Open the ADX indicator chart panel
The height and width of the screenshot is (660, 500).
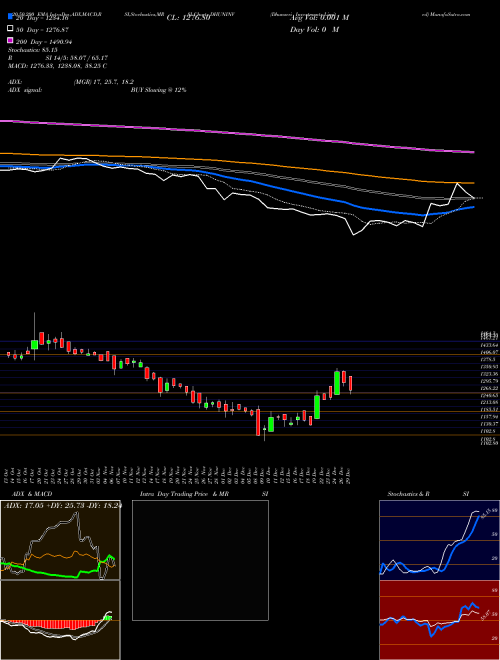point(60,540)
